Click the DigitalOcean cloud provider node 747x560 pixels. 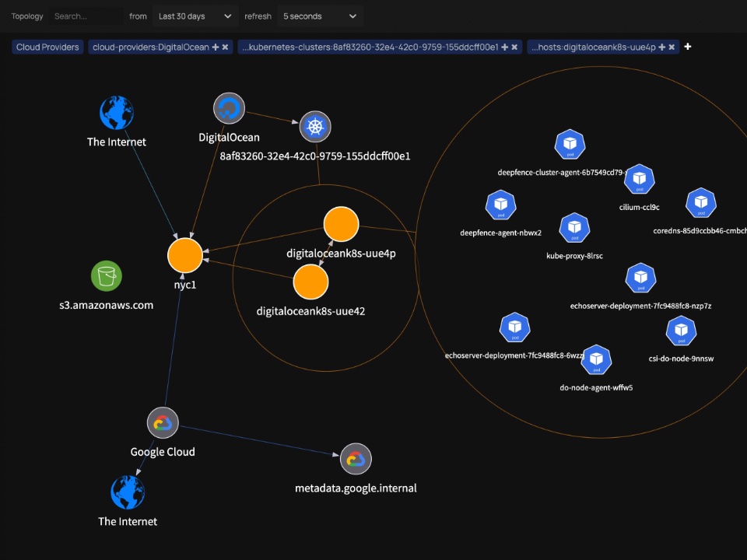[x=229, y=109]
